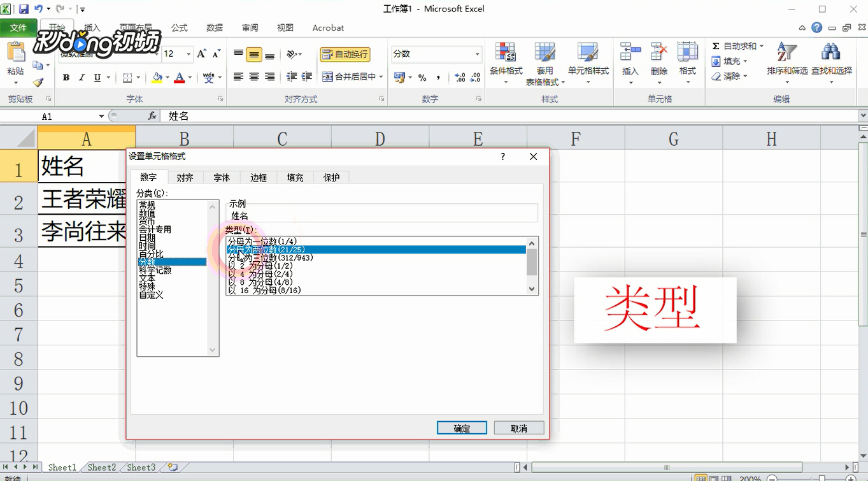Toggle middle vertical alignment

(x=254, y=54)
